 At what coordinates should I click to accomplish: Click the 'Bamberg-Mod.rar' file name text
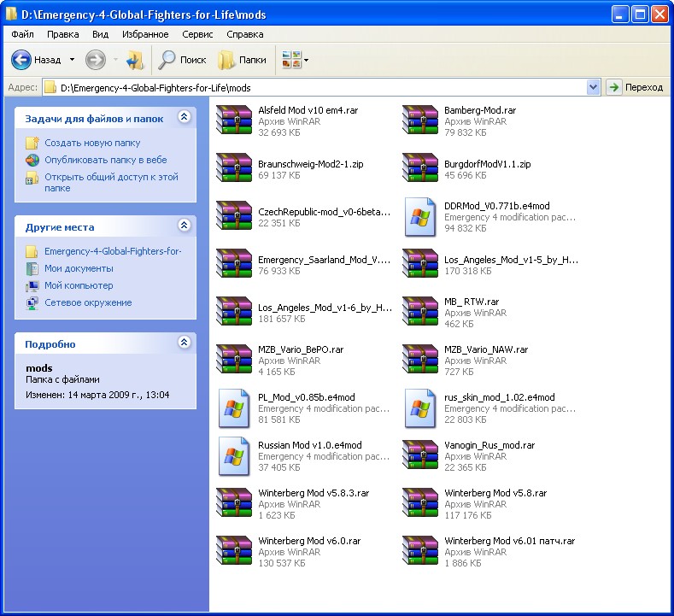480,110
